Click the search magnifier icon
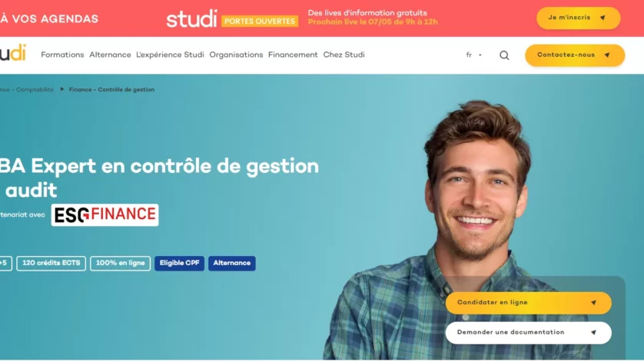 pos(504,55)
